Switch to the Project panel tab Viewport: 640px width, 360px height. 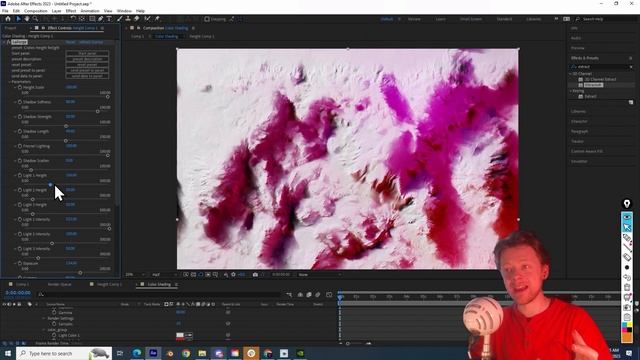tap(11, 28)
